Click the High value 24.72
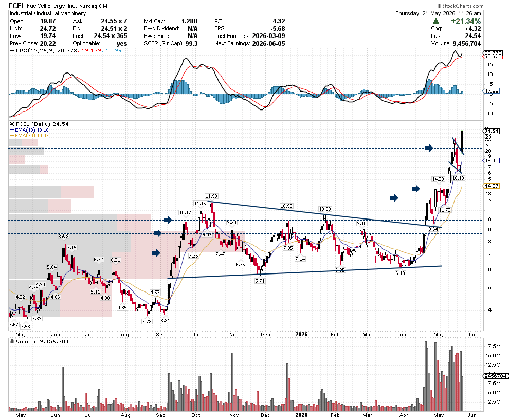Viewport: 509px width, 420px height. (48, 29)
